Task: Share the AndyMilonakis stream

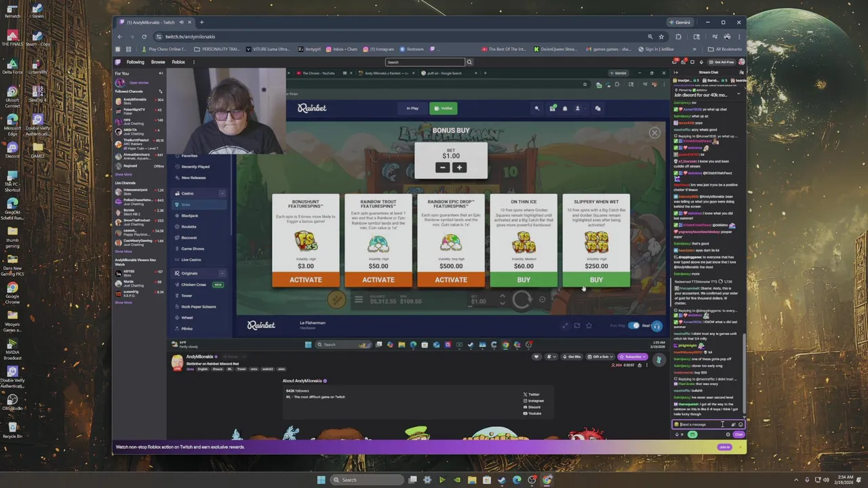Action: point(639,365)
